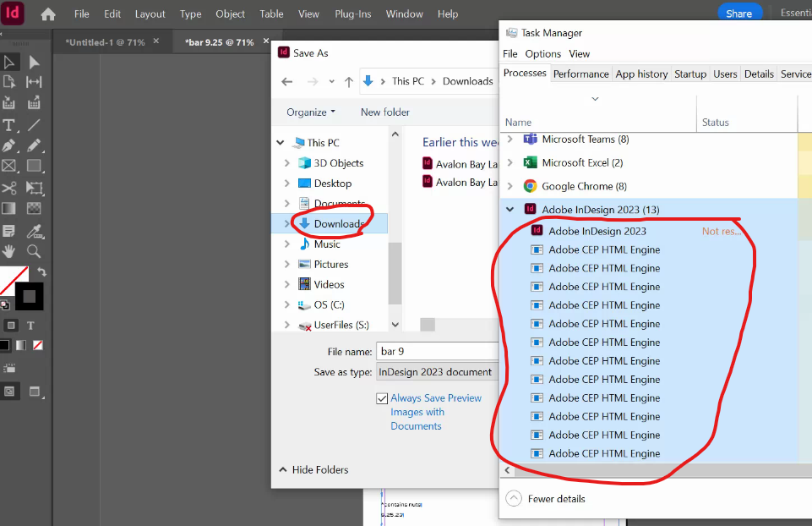Uncheck Always Save Preview Images with Documents
812x526 pixels.
pos(382,398)
